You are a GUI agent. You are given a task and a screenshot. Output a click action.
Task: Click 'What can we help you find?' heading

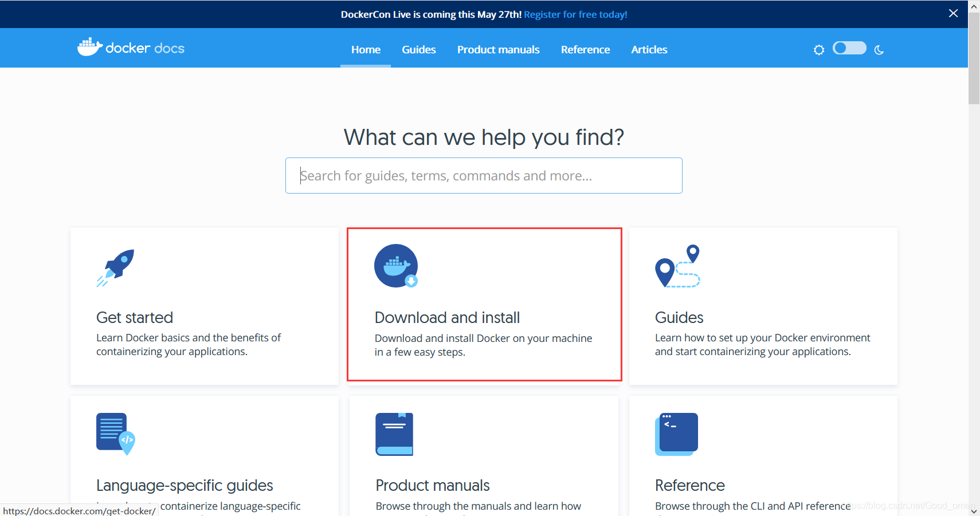(484, 137)
